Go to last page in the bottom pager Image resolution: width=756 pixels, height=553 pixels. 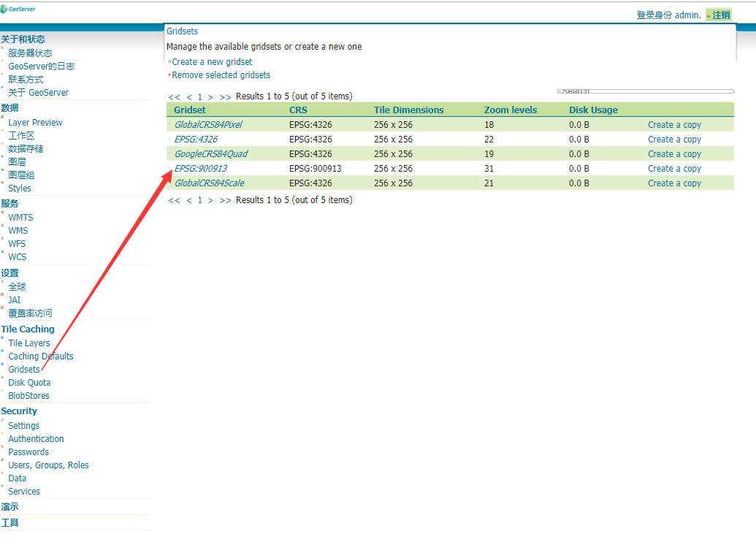[x=225, y=201]
